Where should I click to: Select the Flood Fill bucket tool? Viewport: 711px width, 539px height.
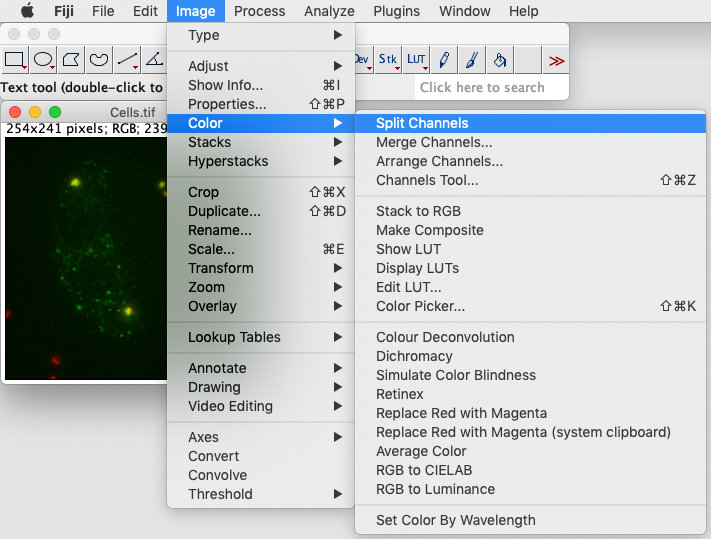(x=500, y=60)
